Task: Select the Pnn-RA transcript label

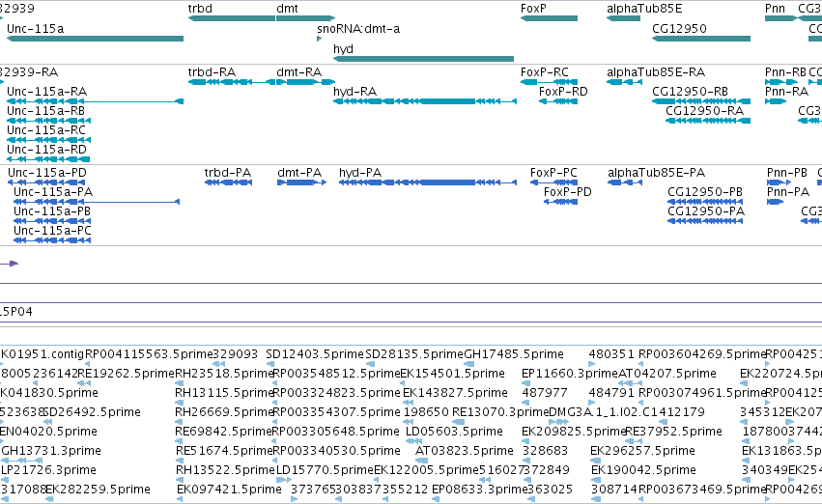Action: pyautogui.click(x=786, y=92)
